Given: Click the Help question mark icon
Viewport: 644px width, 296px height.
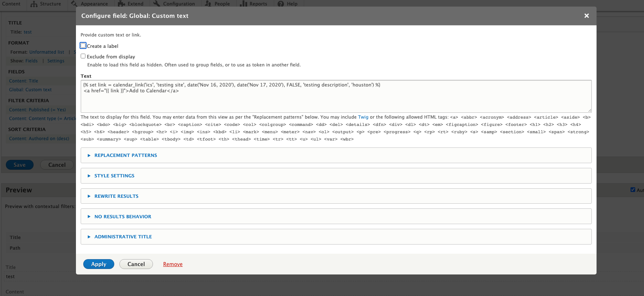Looking at the screenshot, I should click(281, 4).
